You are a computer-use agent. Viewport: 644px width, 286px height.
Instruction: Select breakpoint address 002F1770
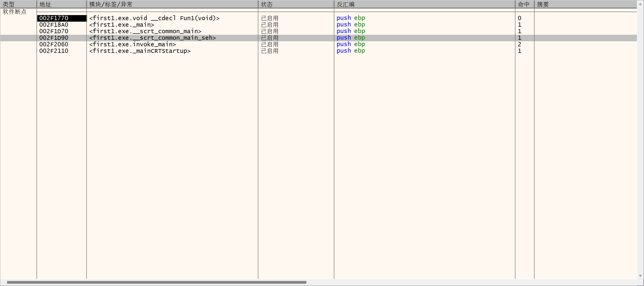(x=54, y=18)
